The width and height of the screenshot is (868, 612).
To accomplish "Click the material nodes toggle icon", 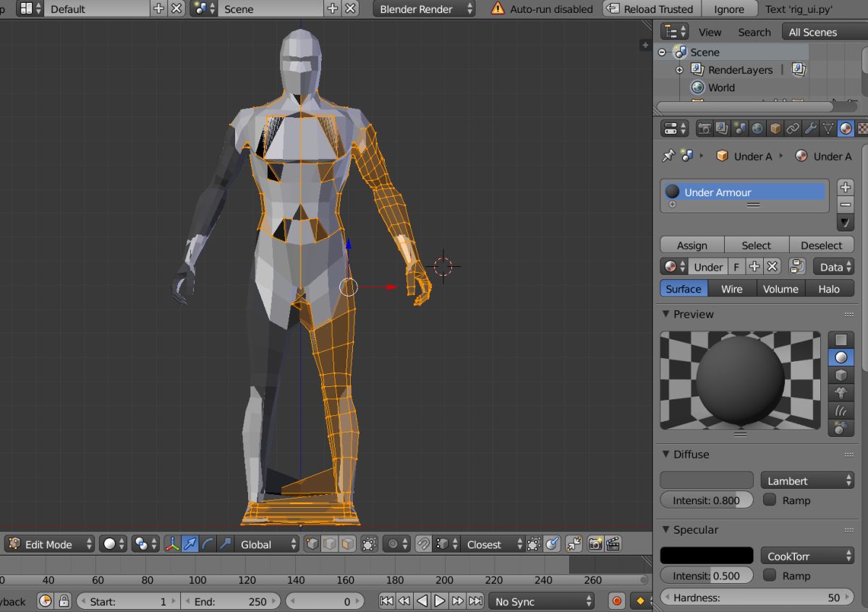I will 797,267.
